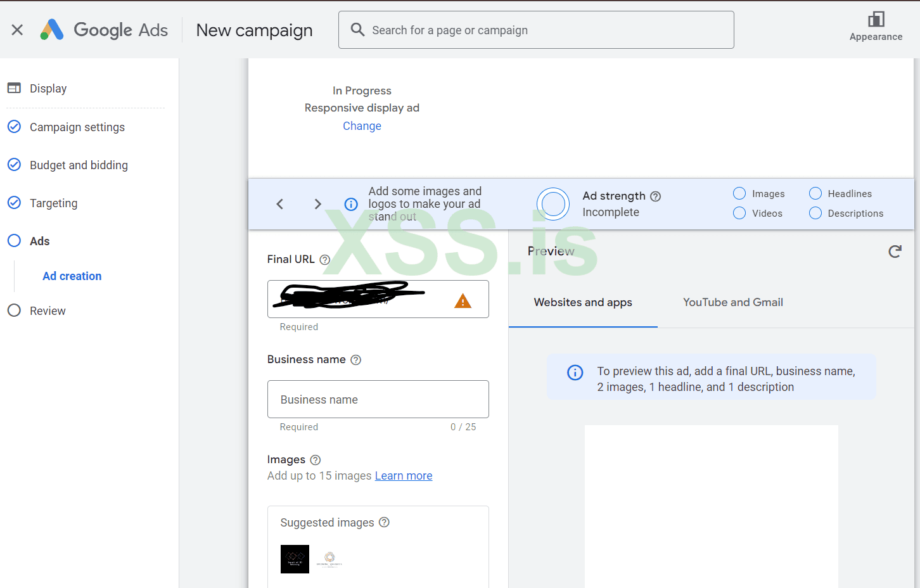This screenshot has height=588, width=920.
Task: Select the Headlines ad strength indicator
Action: click(815, 194)
